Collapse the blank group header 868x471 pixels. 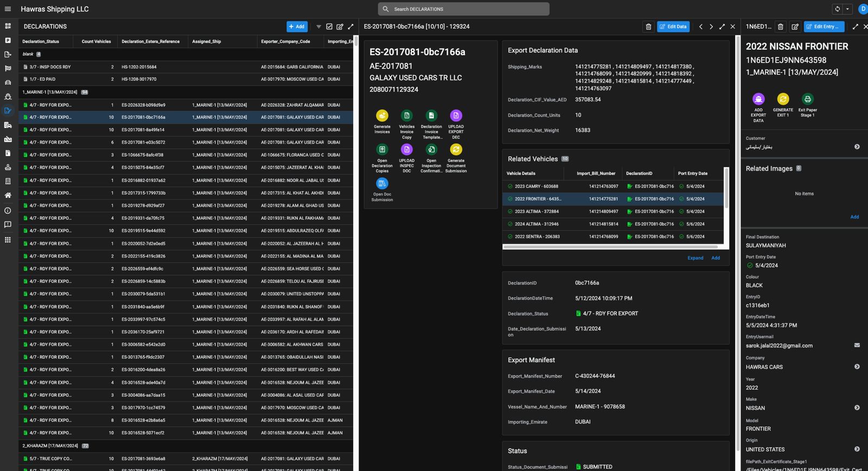click(x=186, y=54)
